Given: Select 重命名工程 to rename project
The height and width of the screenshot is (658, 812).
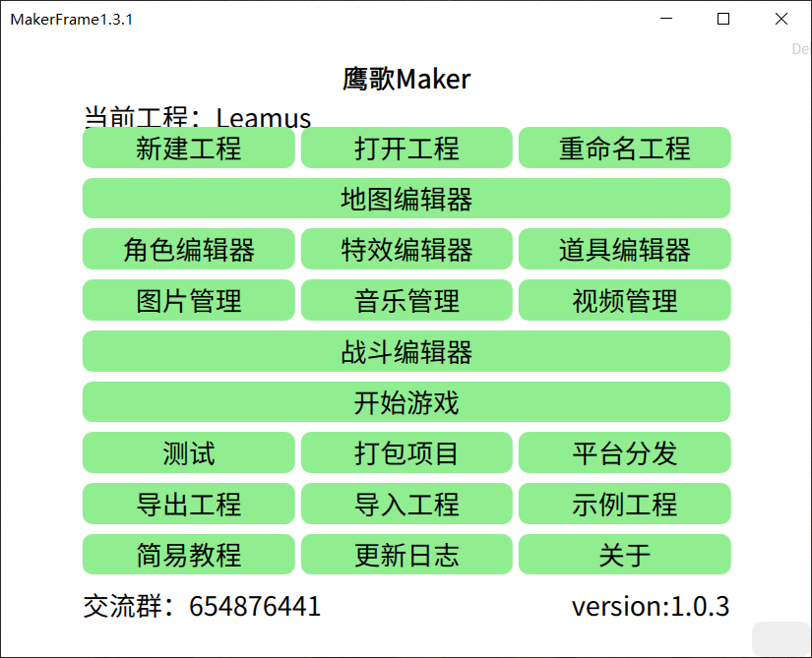Looking at the screenshot, I should click(625, 148).
